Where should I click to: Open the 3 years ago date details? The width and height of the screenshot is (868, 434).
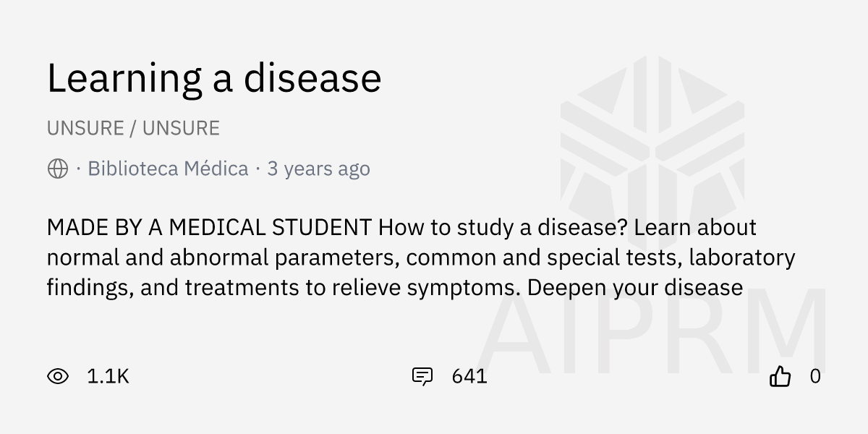point(318,169)
